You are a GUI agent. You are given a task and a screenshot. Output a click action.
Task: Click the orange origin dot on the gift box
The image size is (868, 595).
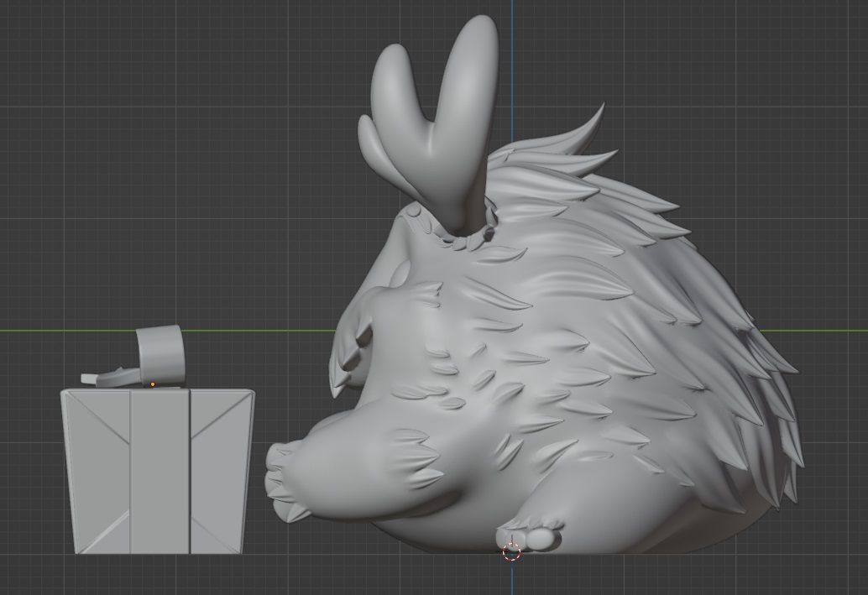153,384
